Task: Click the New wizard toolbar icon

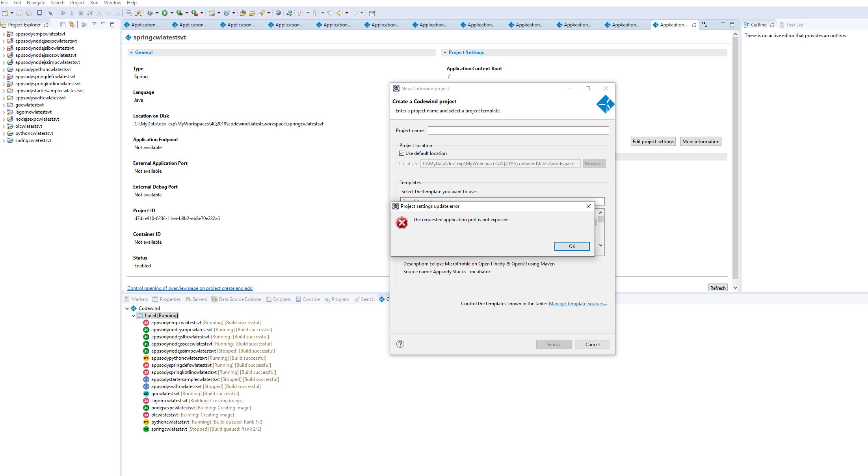Action: [x=5, y=13]
